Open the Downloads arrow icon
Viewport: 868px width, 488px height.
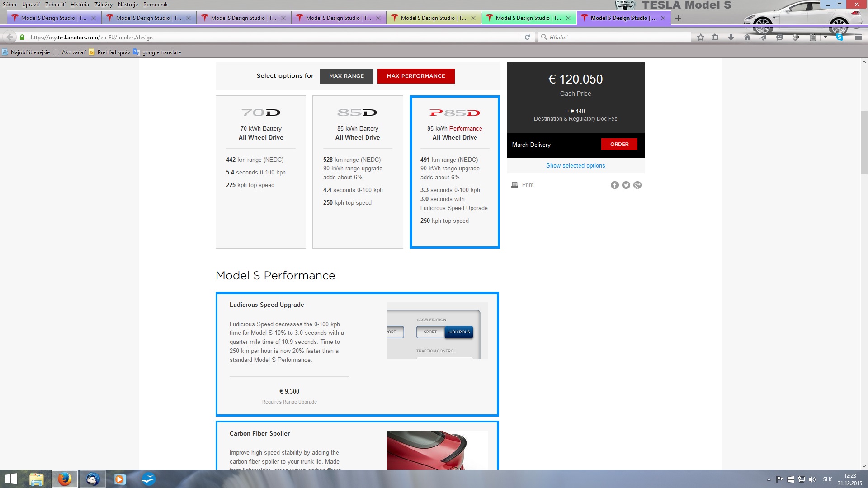pos(731,37)
